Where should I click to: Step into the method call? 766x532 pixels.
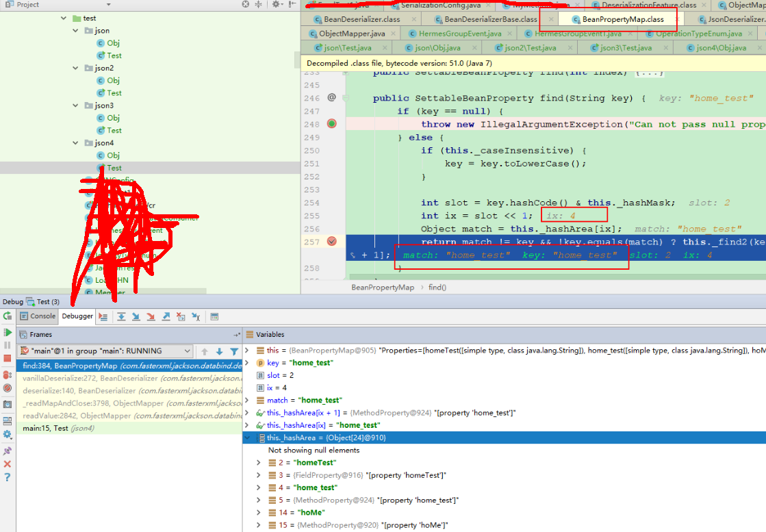coord(136,316)
